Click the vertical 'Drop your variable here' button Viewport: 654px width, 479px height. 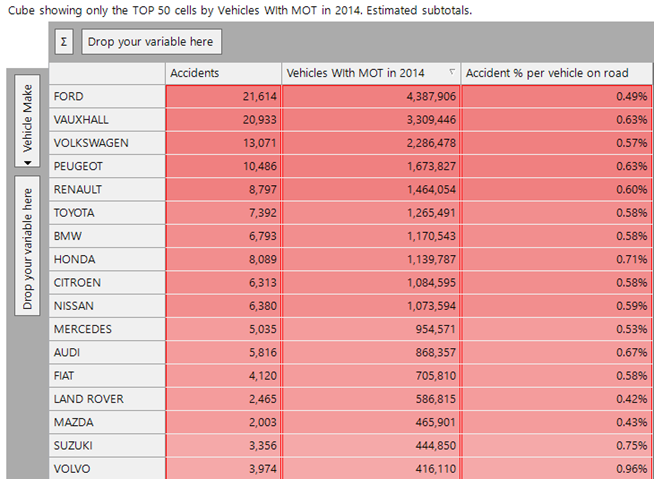click(x=28, y=246)
